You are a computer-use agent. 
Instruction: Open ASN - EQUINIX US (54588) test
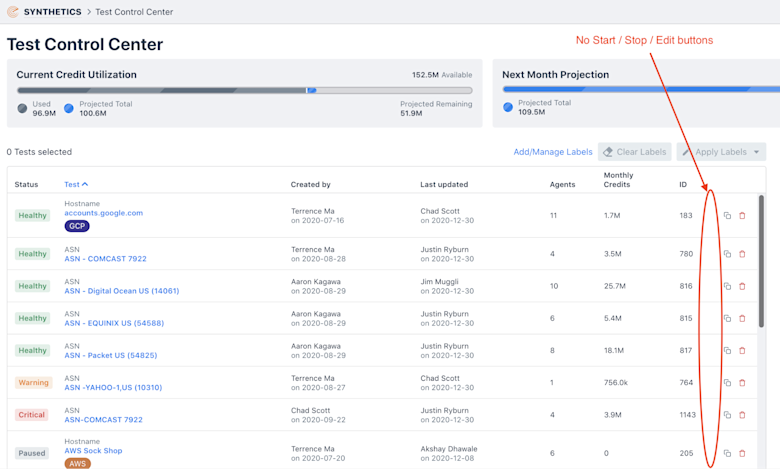[114, 323]
